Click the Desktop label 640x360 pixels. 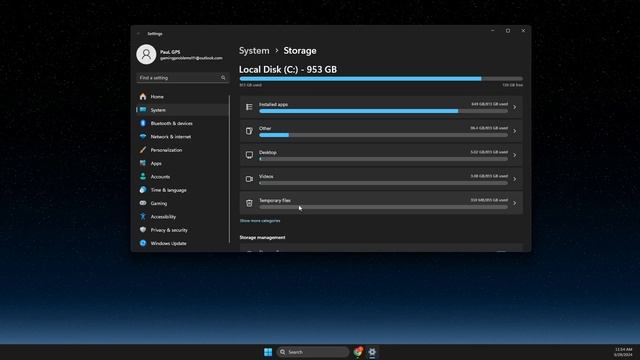(268, 152)
